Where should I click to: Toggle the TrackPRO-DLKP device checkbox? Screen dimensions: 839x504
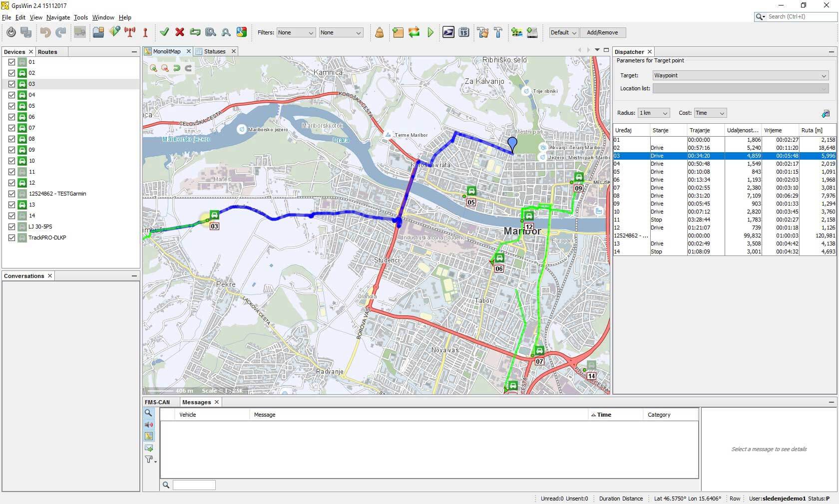click(x=11, y=238)
